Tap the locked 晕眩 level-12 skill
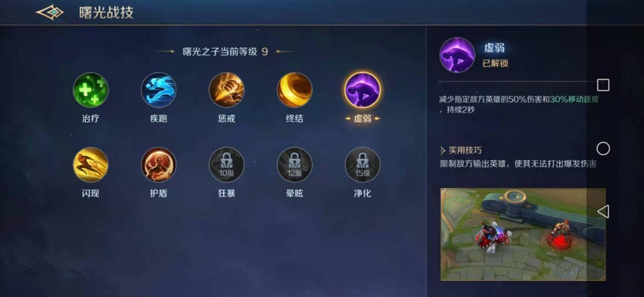This screenshot has width=644, height=297. click(x=295, y=165)
